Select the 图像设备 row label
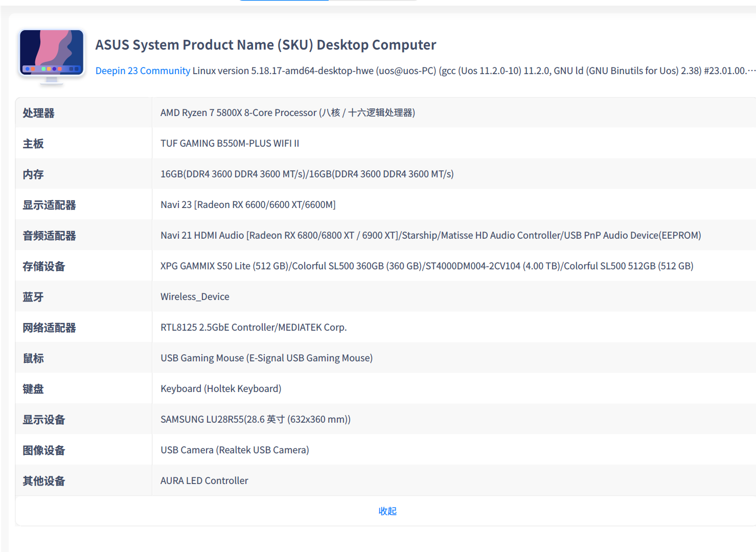 point(44,450)
